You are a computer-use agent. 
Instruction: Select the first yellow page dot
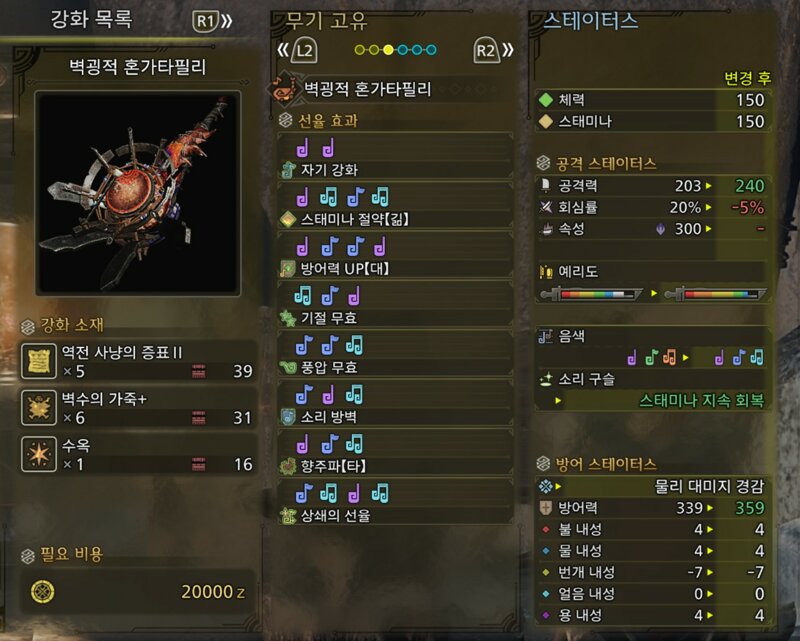[x=360, y=50]
